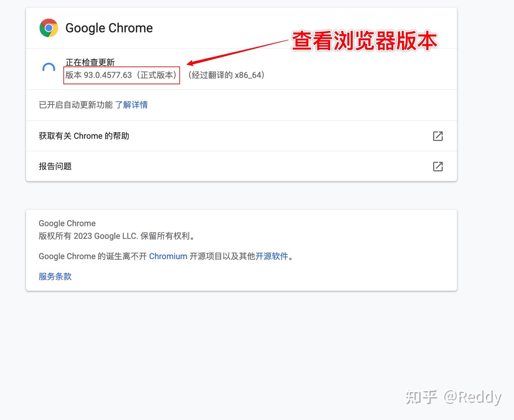Select the 获取有关 Chrome 的帮助 row
Image resolution: width=514 pixels, height=420 pixels.
[x=84, y=136]
